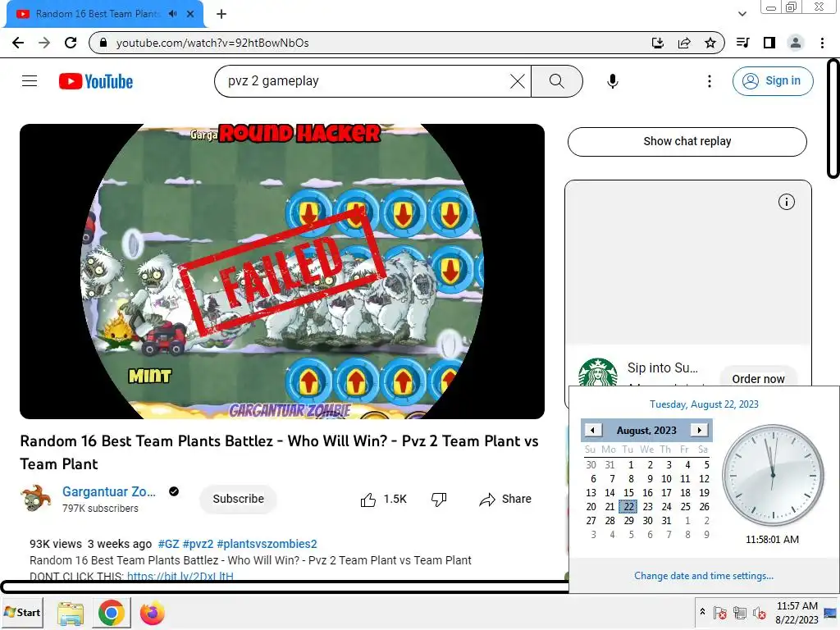This screenshot has height=630, width=840.
Task: Clear the search box text
Action: 518,81
